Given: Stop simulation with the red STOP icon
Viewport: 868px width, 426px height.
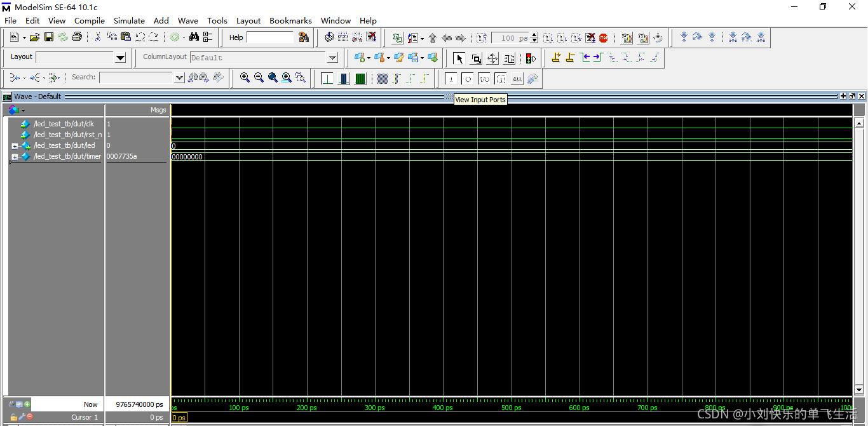Looking at the screenshot, I should tap(603, 38).
